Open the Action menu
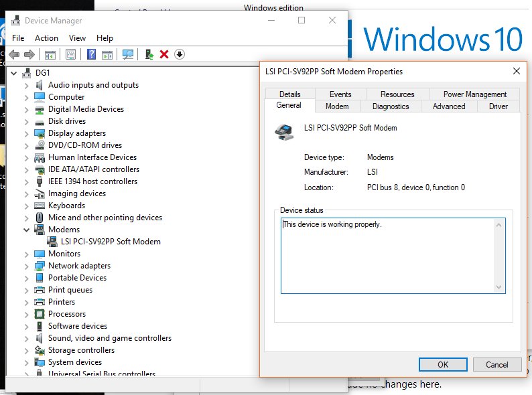532x395 pixels. [46, 38]
